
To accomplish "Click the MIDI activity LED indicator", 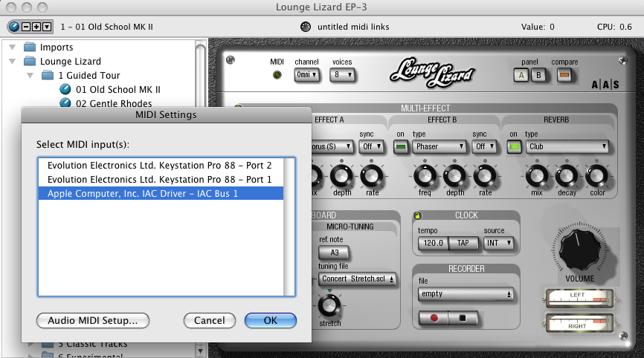I will click(x=277, y=75).
